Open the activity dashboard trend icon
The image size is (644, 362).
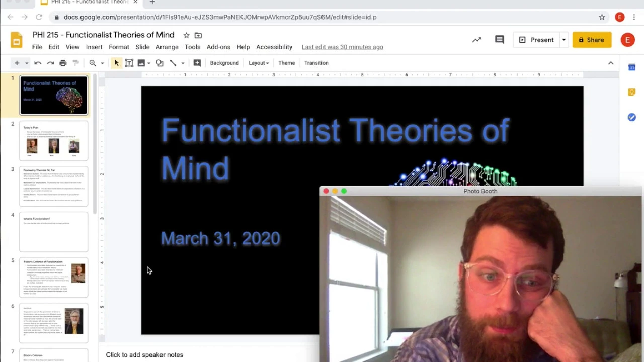click(476, 40)
